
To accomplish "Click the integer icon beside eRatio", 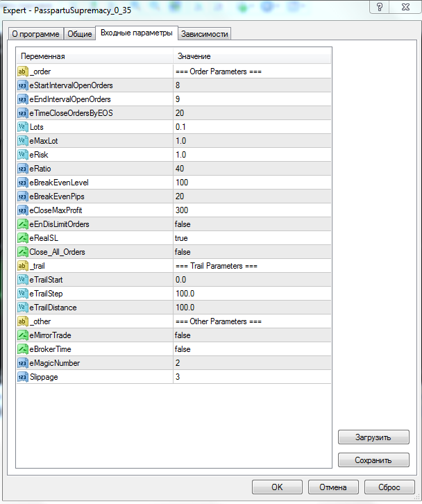I will pos(22,169).
